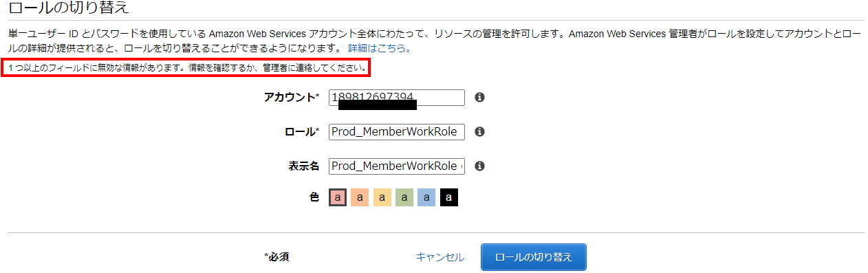
Task: Select the blue color swatch
Action: (x=426, y=197)
